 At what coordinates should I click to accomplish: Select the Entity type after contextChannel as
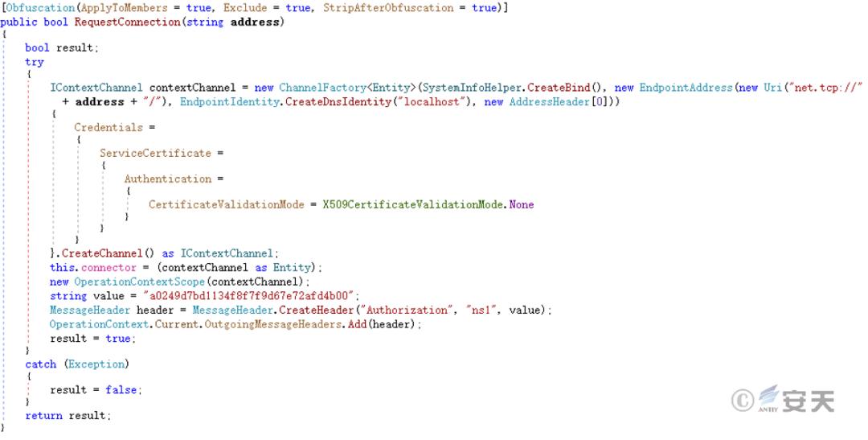292,268
